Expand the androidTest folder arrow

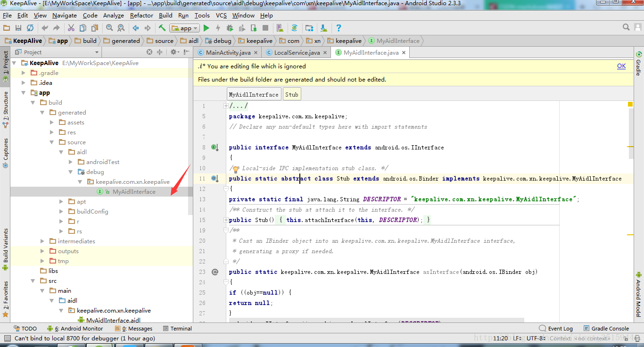point(71,162)
